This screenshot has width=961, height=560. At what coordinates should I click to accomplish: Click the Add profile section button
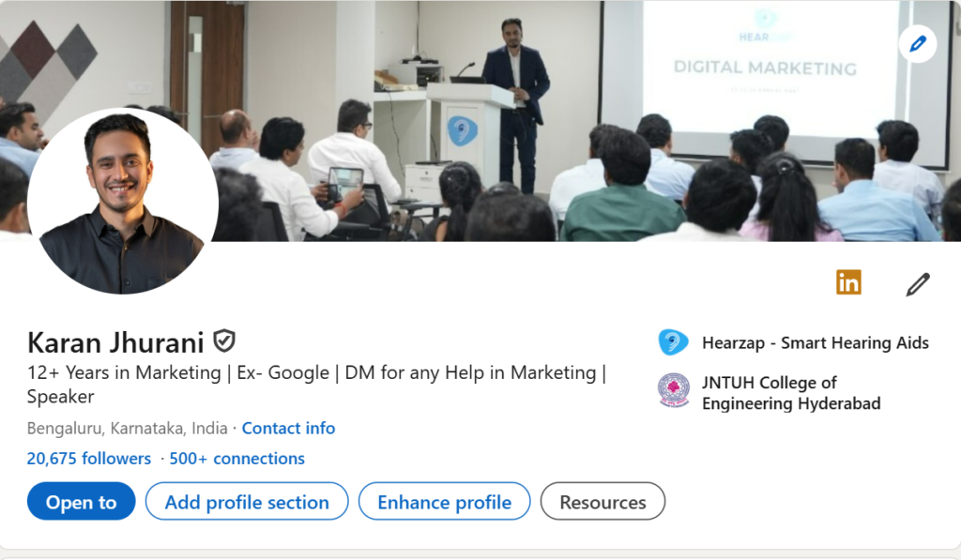click(x=247, y=502)
